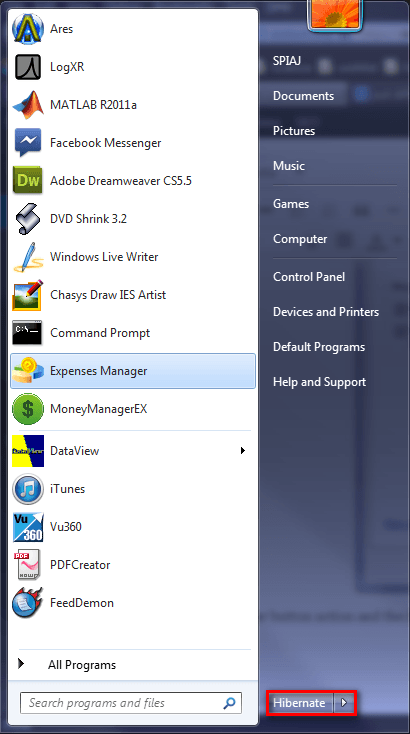This screenshot has height=734, width=410.
Task: Click the DVD Shrink 3.2 icon
Action: [x=28, y=218]
